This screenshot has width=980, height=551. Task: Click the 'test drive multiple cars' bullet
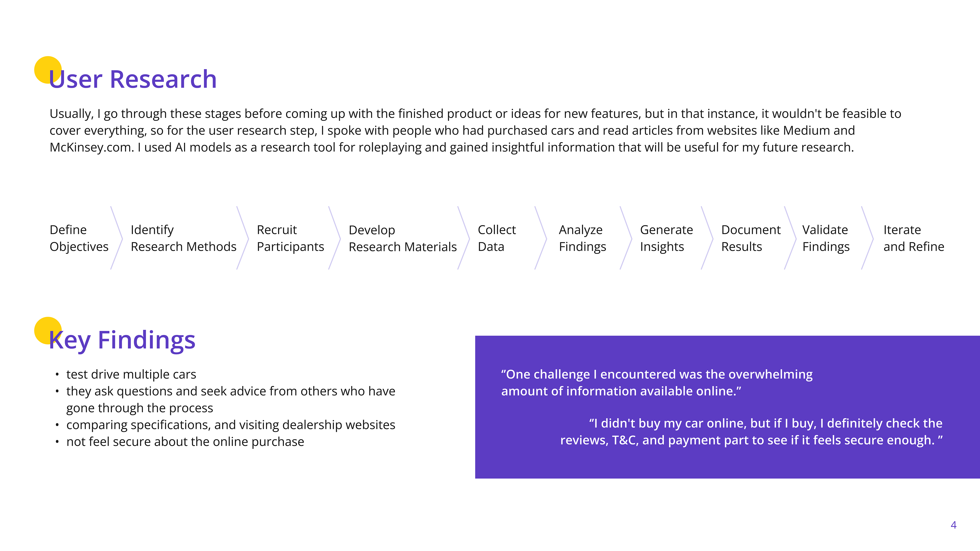[131, 374]
